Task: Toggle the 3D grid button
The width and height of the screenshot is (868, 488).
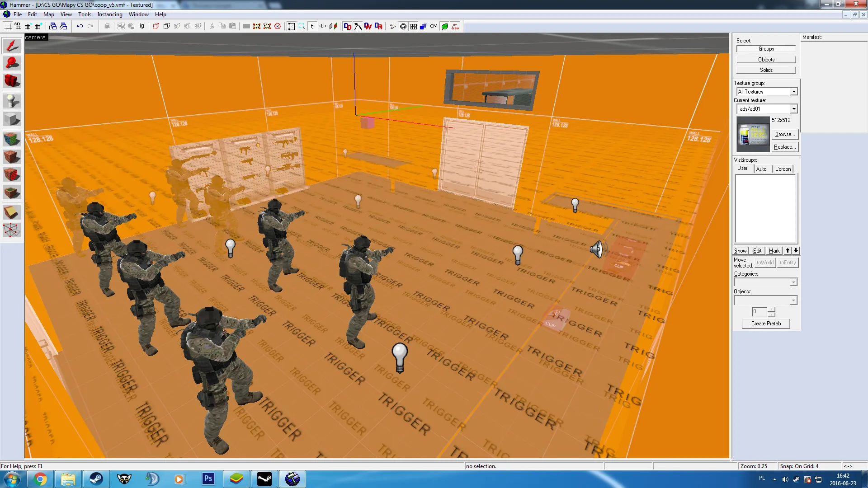Action: coord(18,26)
